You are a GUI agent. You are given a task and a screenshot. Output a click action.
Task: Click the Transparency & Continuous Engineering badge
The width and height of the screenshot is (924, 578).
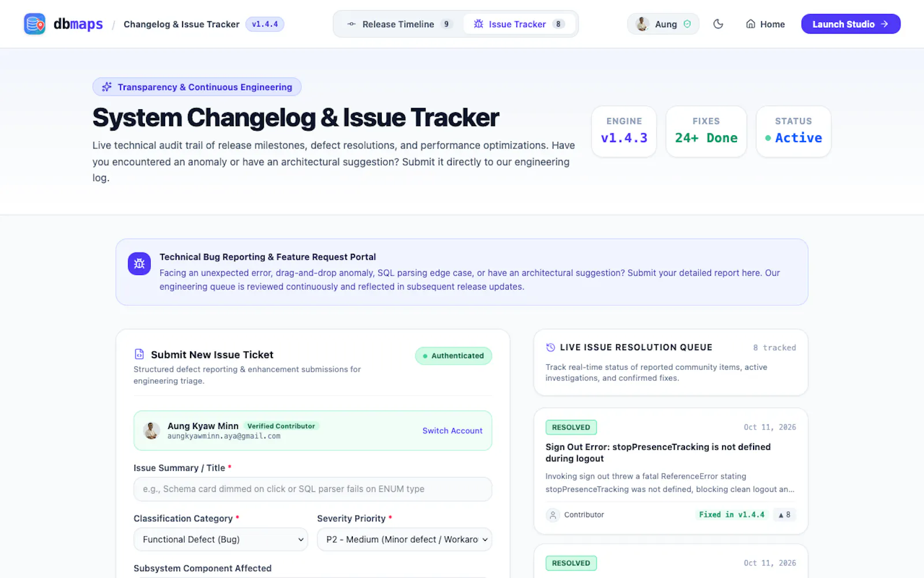(x=197, y=87)
